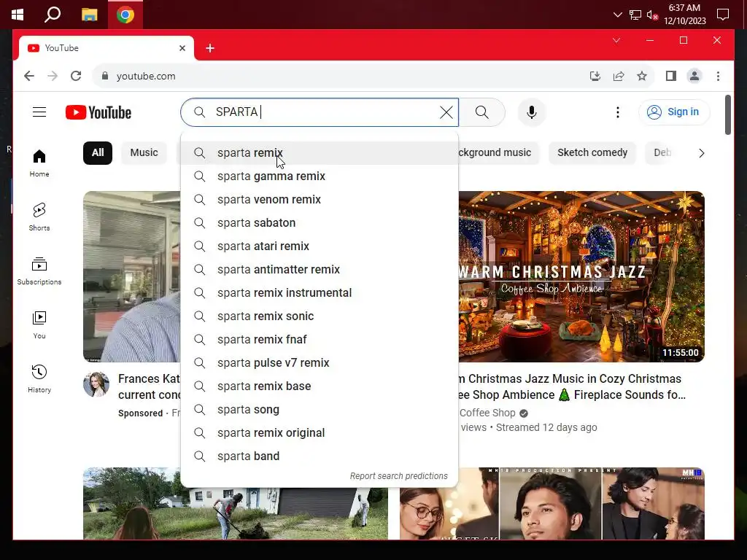Open History in sidebar
The image size is (747, 560).
pos(39,378)
